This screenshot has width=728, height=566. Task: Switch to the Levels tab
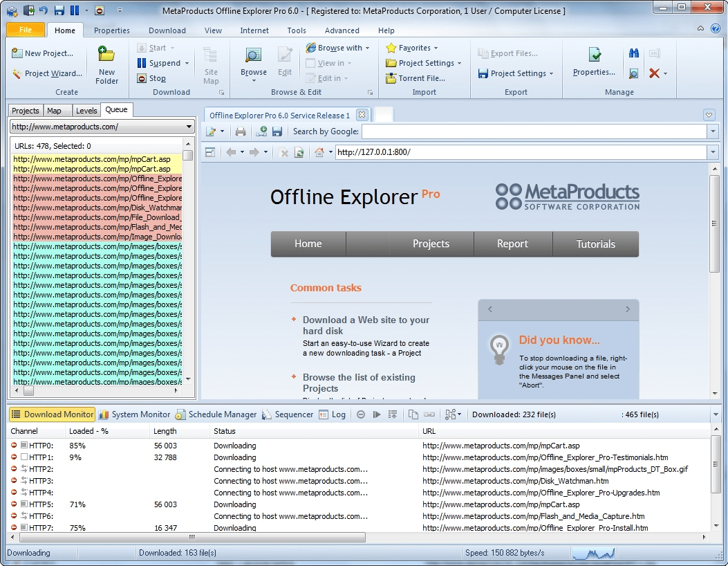[86, 111]
